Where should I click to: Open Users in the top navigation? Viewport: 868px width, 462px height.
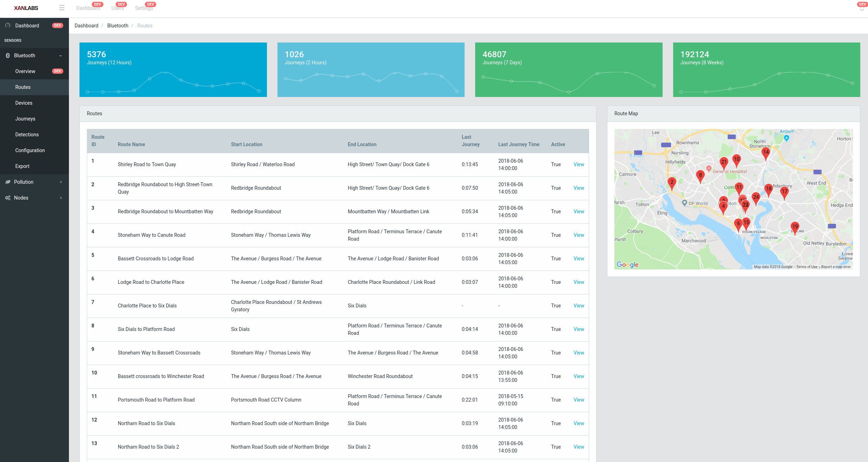click(x=117, y=8)
